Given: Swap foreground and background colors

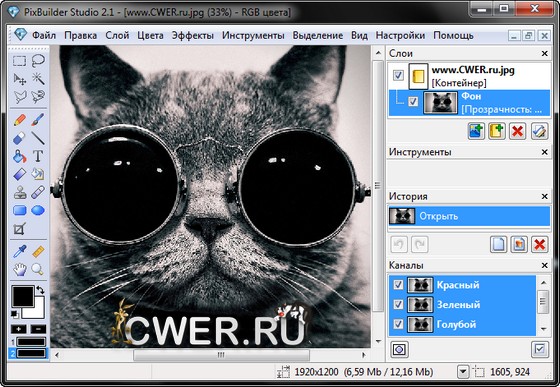Looking at the screenshot, I should click(40, 290).
